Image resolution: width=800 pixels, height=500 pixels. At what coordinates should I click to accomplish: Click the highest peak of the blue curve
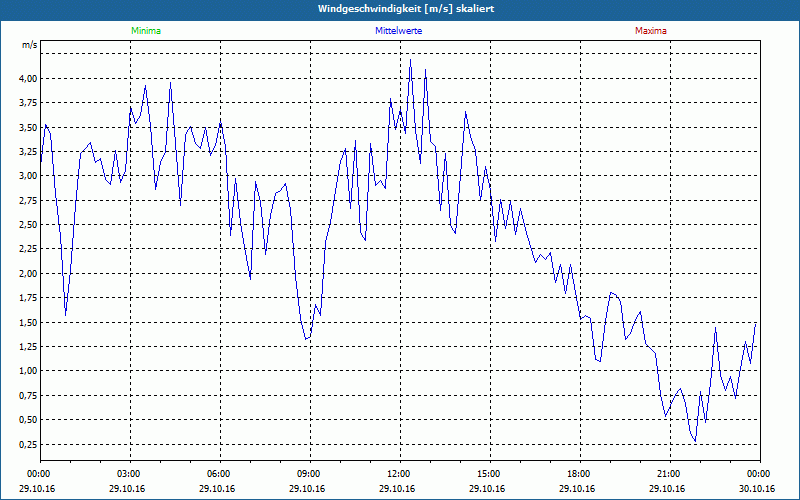point(410,60)
